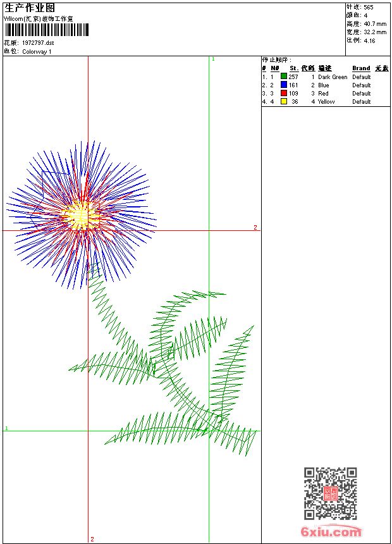Click the file name 1972797.dst
Screen dimensions: 392x544
coord(38,43)
